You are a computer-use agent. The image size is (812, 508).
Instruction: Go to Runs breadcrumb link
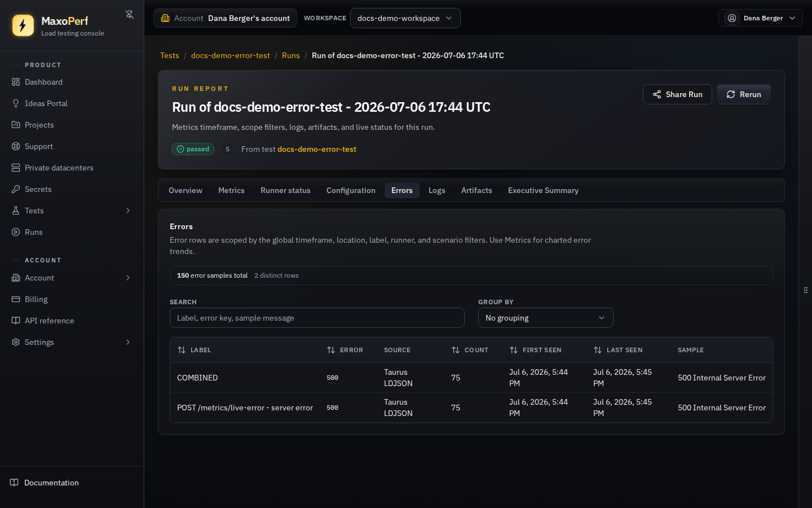click(x=291, y=55)
